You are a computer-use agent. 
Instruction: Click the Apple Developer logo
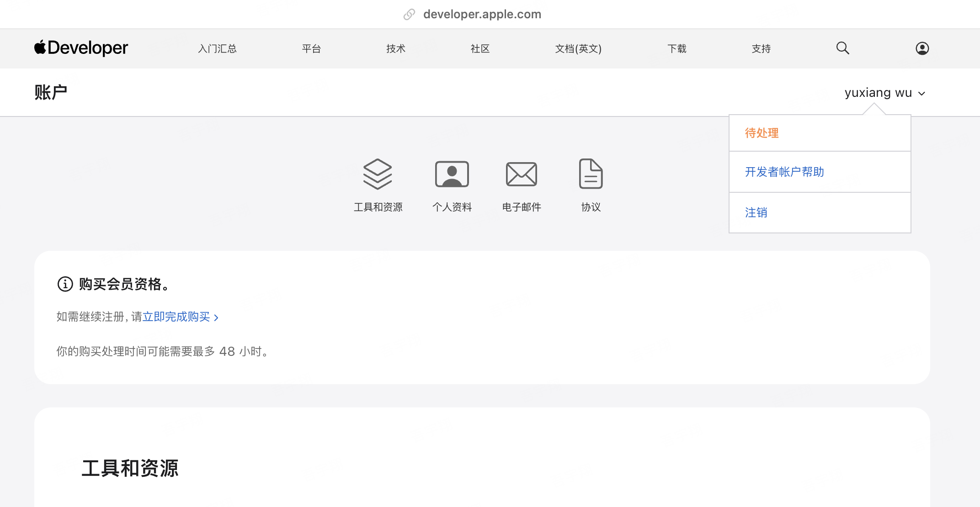point(80,48)
